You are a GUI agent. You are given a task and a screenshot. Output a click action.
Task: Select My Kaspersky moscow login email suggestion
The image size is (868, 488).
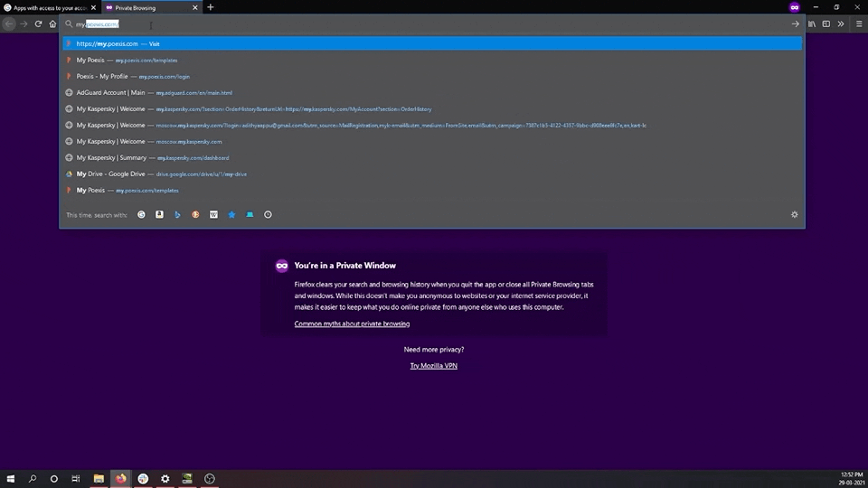[432, 125]
